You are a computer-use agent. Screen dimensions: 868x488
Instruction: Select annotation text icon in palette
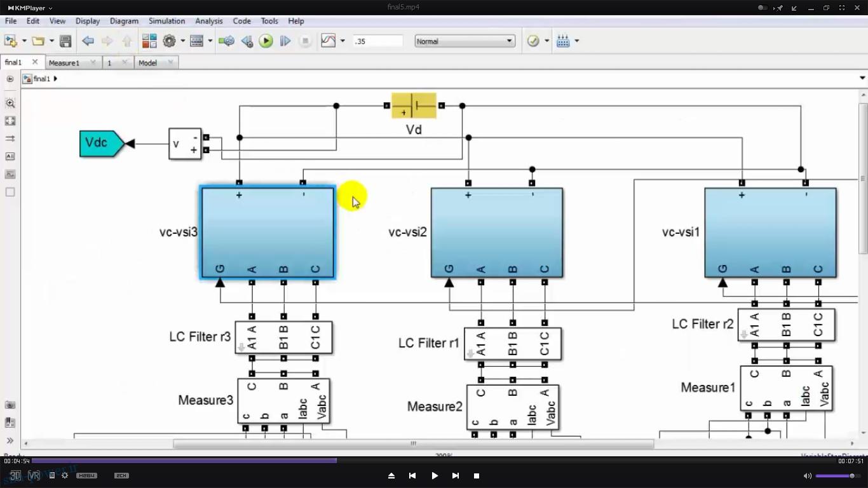[10, 156]
